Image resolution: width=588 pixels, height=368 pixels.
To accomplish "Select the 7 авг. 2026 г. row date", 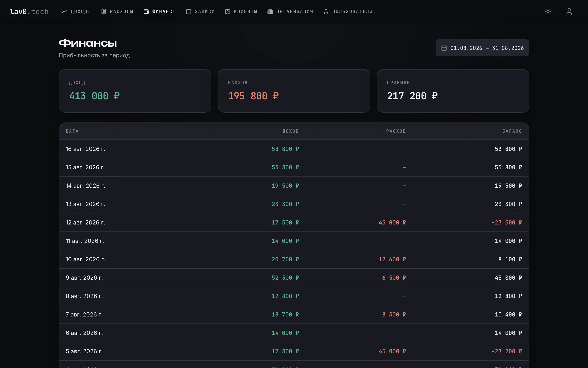I will 84,314.
